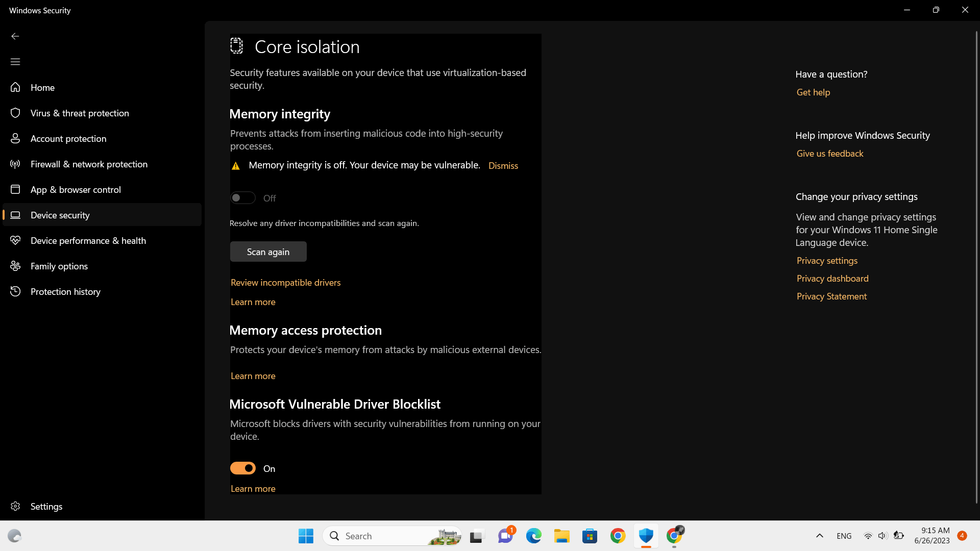Image resolution: width=980 pixels, height=551 pixels.
Task: Open Microsoft Store from the taskbar
Action: (x=590, y=536)
